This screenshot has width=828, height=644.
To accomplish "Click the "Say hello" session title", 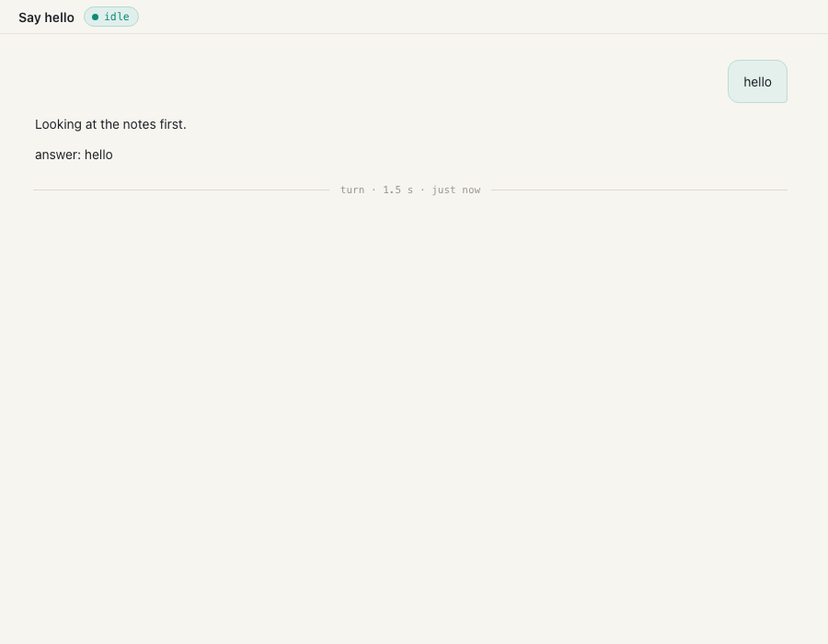I will pos(47,17).
